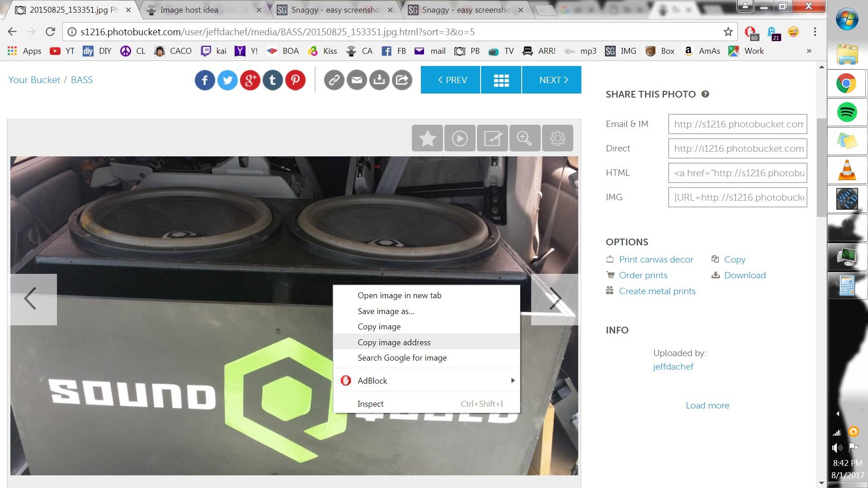
Task: Open VLC media player from taskbar
Action: (847, 170)
